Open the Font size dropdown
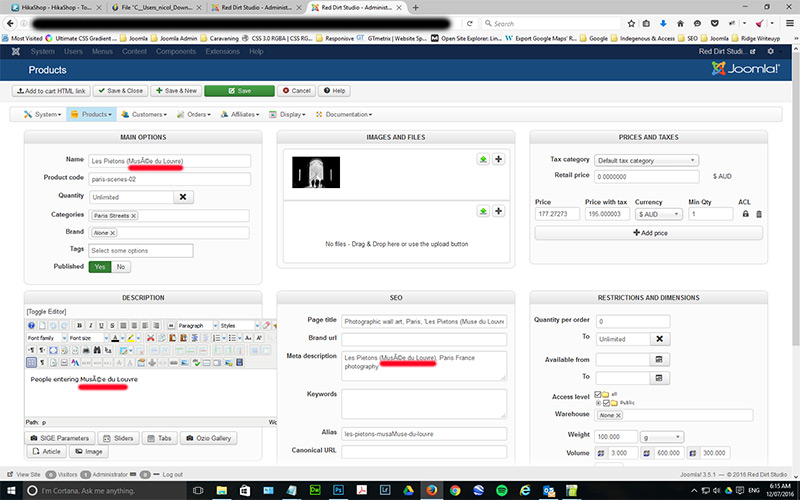This screenshot has width=800, height=500. pos(89,338)
